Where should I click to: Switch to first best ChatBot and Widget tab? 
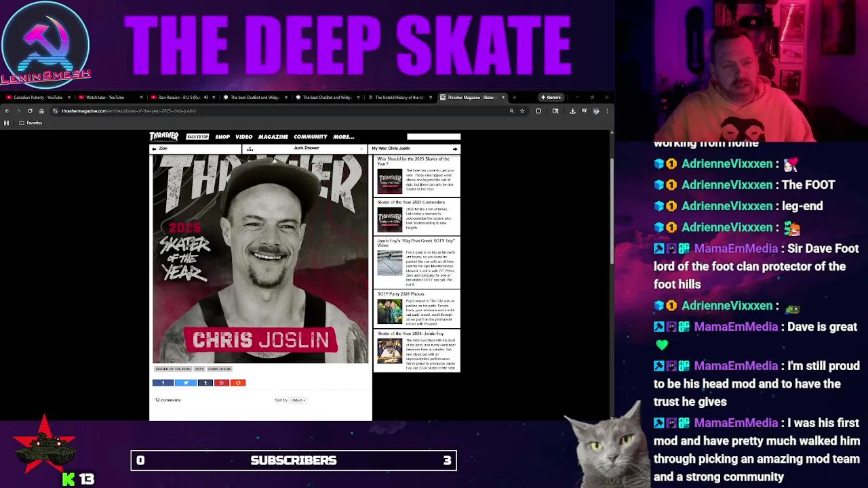click(x=255, y=97)
